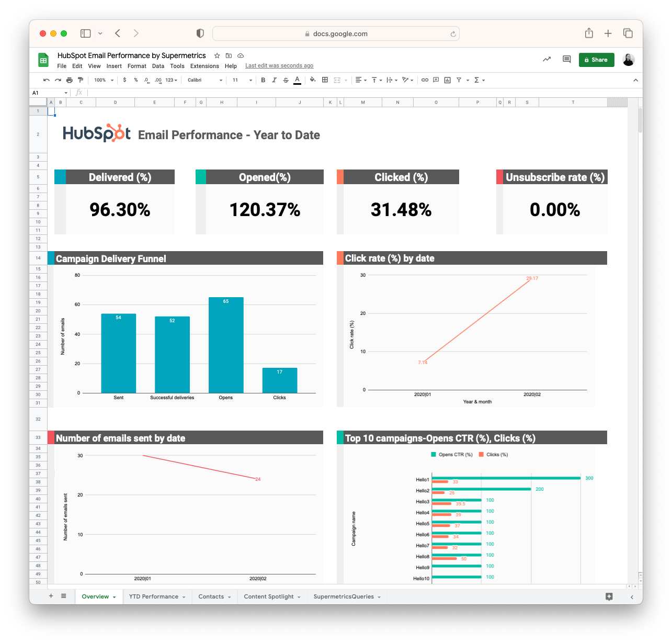Click the Insert chart icon
The image size is (672, 643).
(x=447, y=80)
